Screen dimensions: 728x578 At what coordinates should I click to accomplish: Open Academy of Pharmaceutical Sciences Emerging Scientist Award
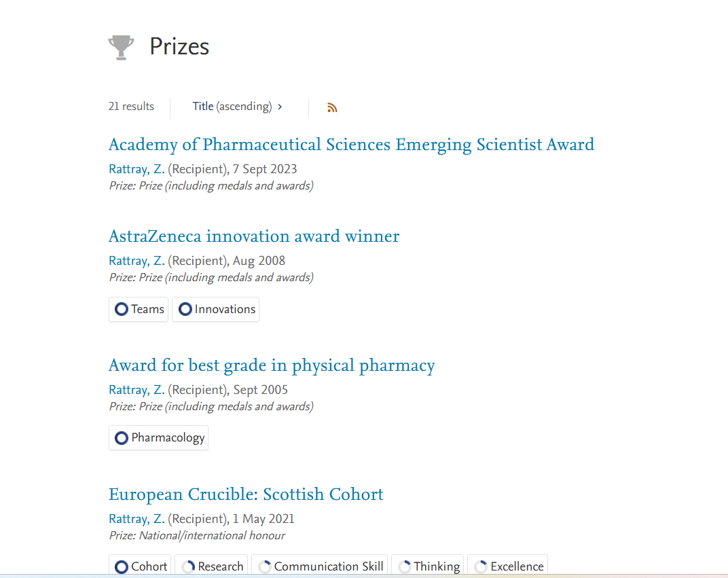(351, 145)
